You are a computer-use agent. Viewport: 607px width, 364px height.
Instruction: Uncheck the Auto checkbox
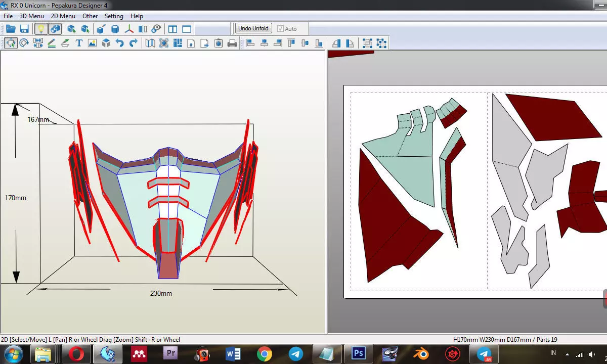tap(280, 29)
